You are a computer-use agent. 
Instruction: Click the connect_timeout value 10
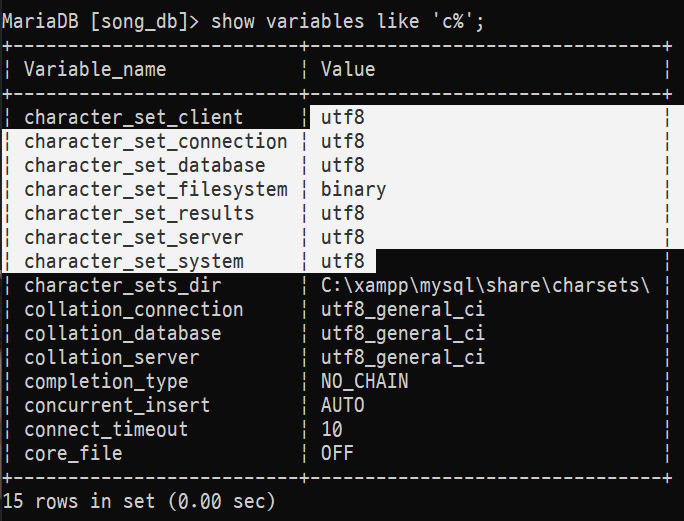(x=331, y=429)
